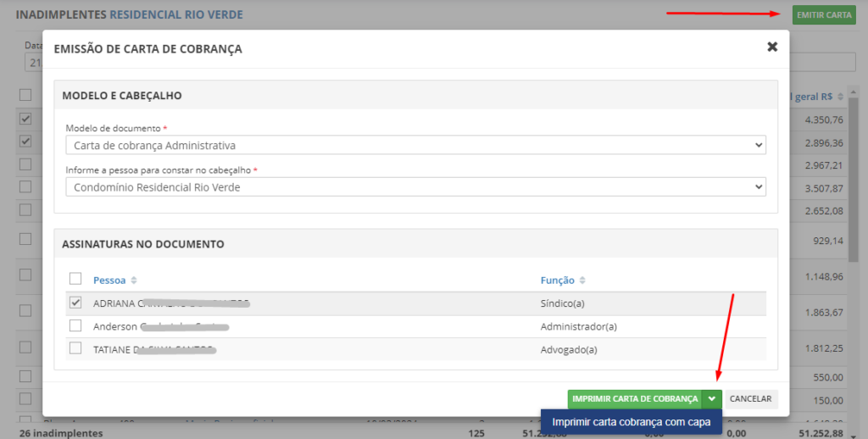Image resolution: width=868 pixels, height=439 pixels.
Task: Check TATIANE Advogado(a) signature checkbox
Action: [x=75, y=348]
